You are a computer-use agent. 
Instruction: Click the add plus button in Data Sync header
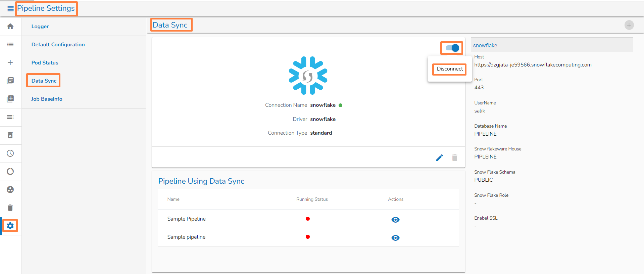pos(629,25)
